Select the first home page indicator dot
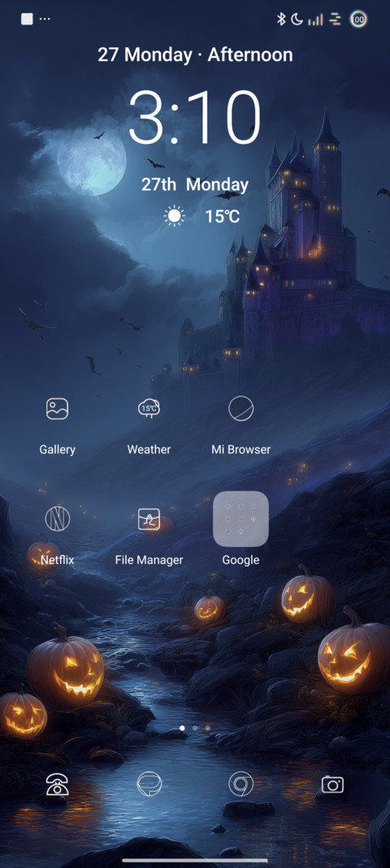390x868 pixels. click(x=183, y=728)
